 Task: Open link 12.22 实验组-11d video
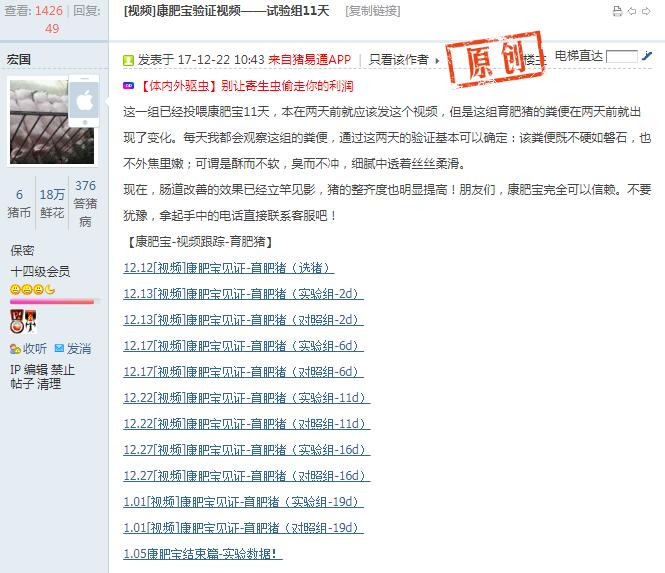(x=247, y=398)
